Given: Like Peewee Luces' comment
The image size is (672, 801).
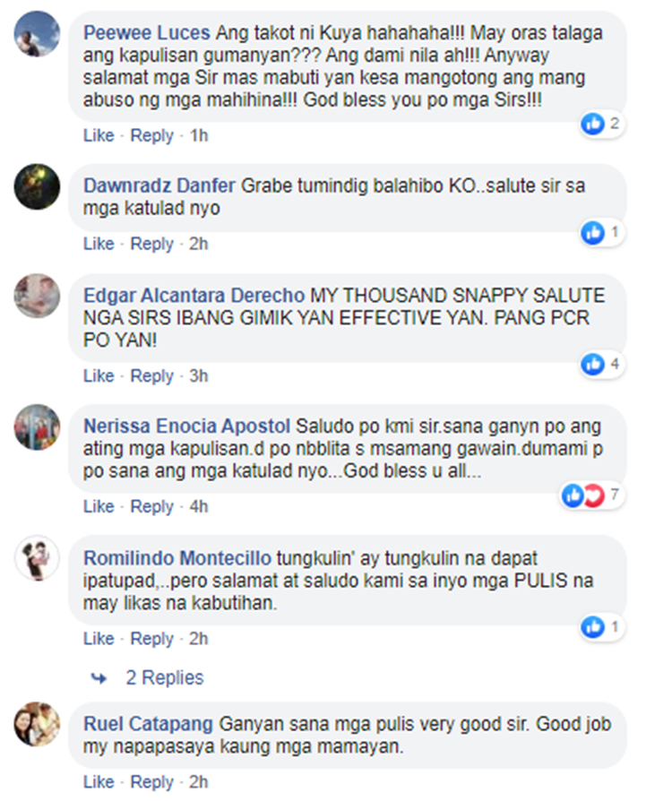Looking at the screenshot, I should [99, 135].
